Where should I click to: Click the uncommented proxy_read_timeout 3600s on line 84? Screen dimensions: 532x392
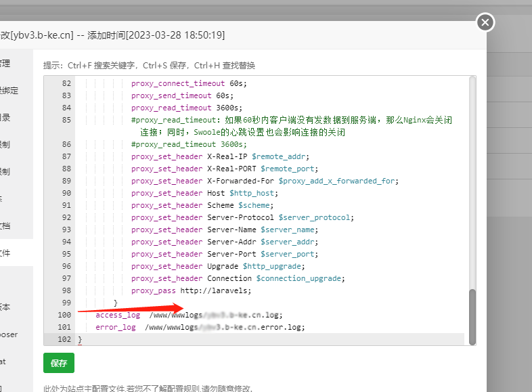point(187,108)
